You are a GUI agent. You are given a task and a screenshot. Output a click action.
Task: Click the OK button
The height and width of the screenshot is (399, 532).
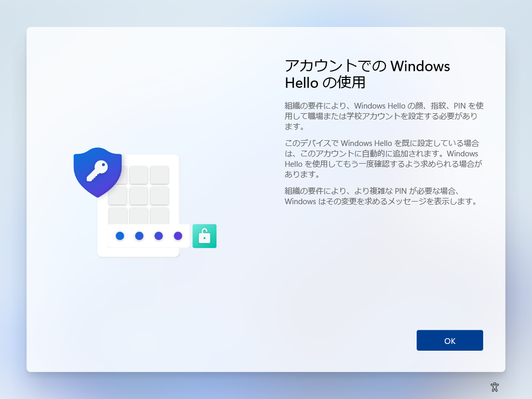[449, 340]
